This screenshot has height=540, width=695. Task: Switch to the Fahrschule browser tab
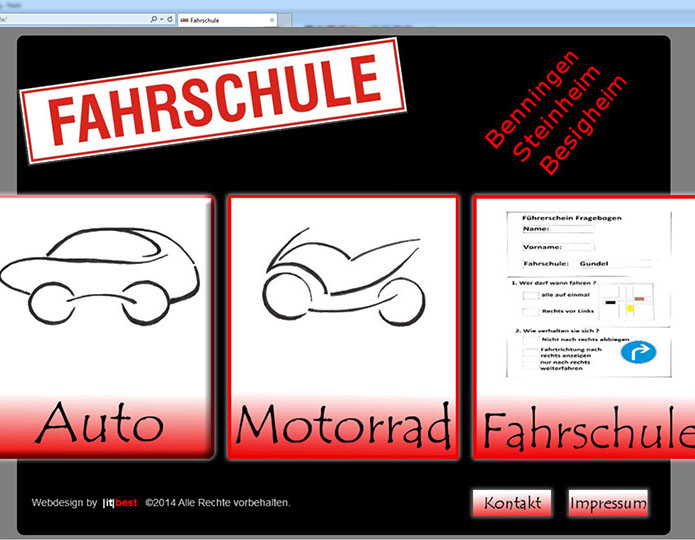coord(215,19)
